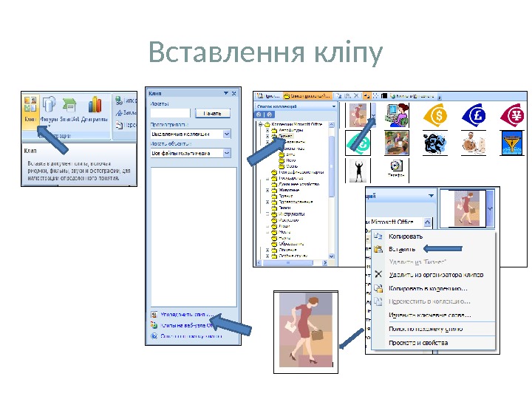This screenshot has height=399, width=532.
Task: Expand the Автофигуры folder node
Action: pyautogui.click(x=267, y=130)
